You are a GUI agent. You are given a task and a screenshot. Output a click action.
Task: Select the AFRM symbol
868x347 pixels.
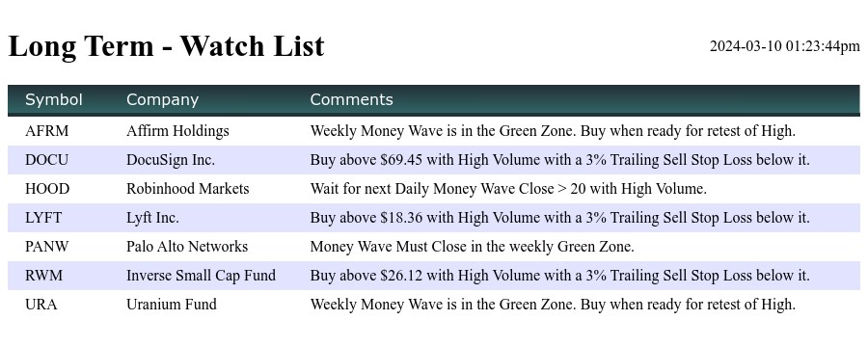47,131
